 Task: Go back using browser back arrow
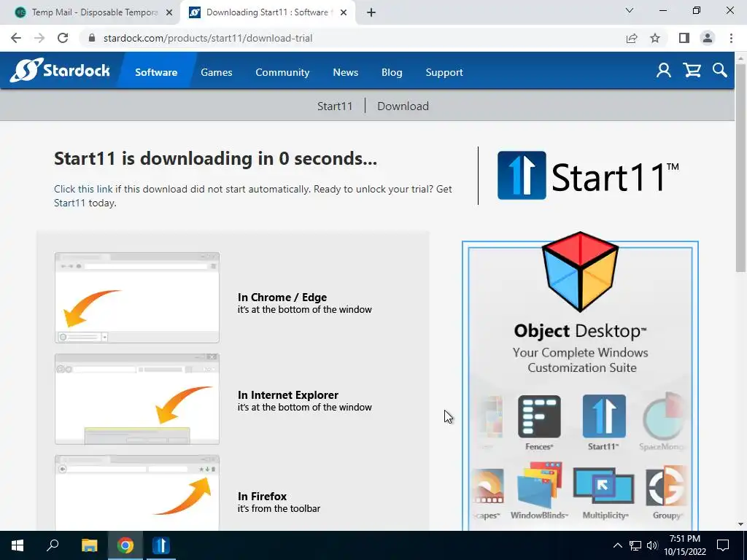[16, 38]
